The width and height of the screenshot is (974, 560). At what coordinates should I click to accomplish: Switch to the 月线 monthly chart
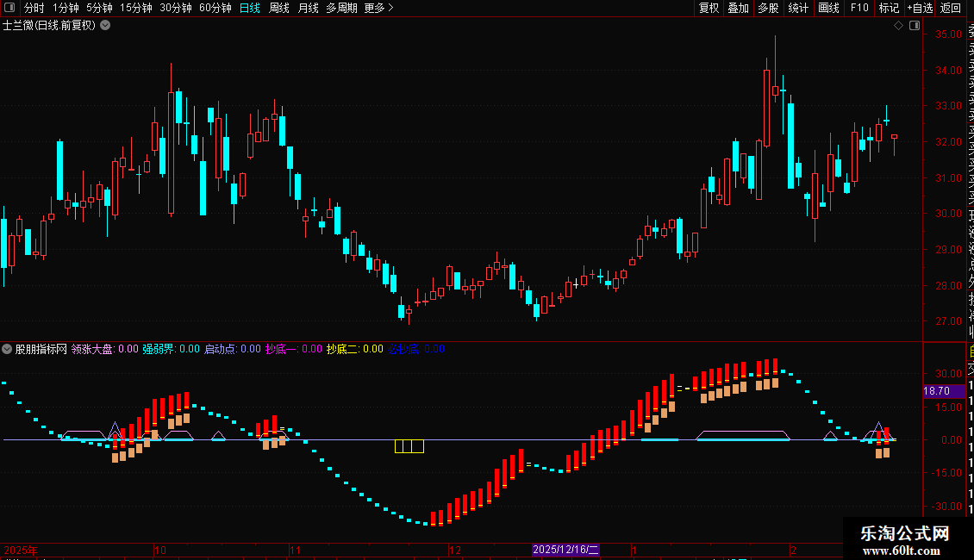pyautogui.click(x=308, y=8)
